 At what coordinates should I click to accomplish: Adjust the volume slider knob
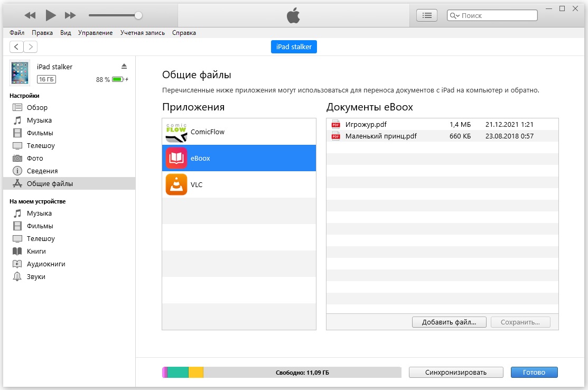[138, 15]
